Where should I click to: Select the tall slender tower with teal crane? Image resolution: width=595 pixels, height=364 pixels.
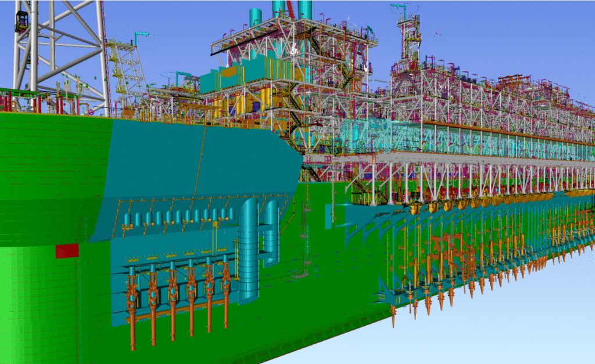[x=410, y=35]
